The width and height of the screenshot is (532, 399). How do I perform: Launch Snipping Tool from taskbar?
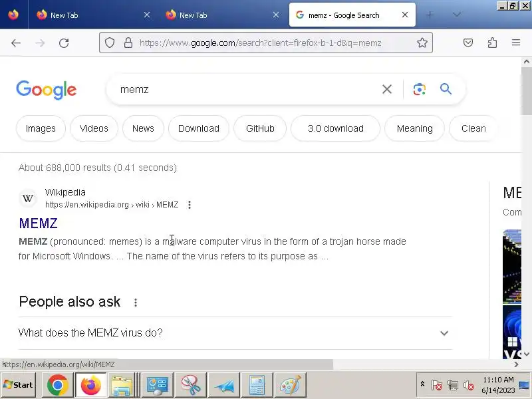[190, 385]
